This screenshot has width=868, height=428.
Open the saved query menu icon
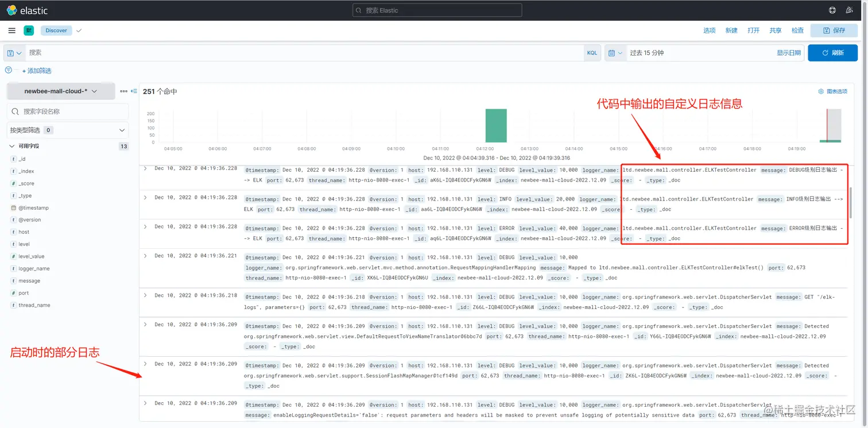(x=14, y=53)
